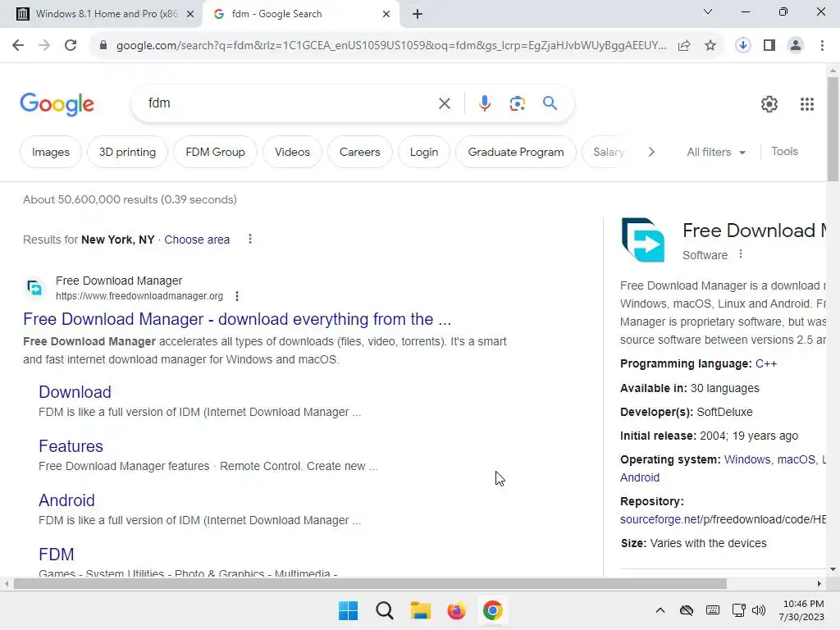Show hidden system tray icons
Viewport: 840px width, 630px height.
(x=660, y=610)
